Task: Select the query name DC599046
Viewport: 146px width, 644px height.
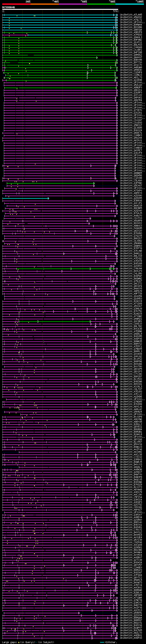Action: click(8, 8)
